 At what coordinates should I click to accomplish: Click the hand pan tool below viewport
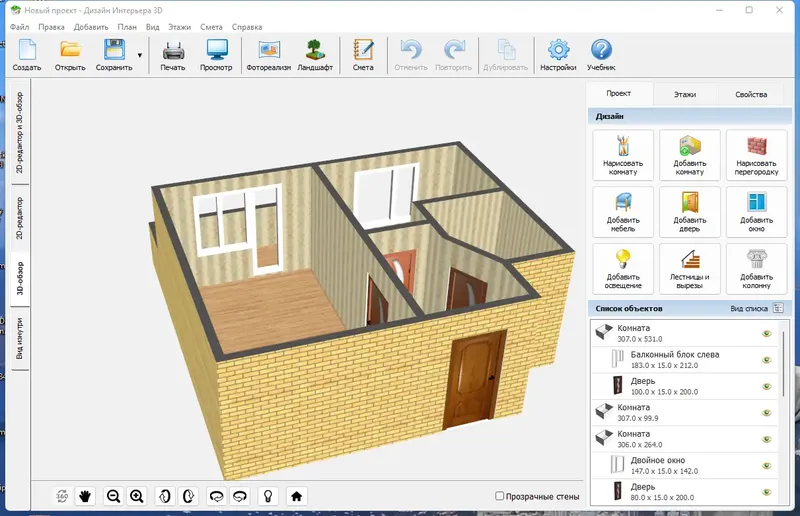(x=85, y=496)
